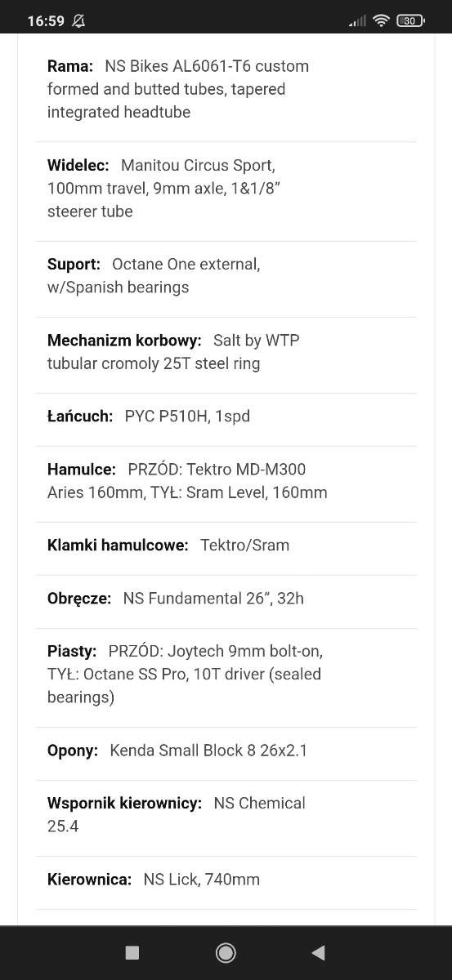Tap the muted notifications bell icon
This screenshot has height=980, width=452.
tap(78, 21)
